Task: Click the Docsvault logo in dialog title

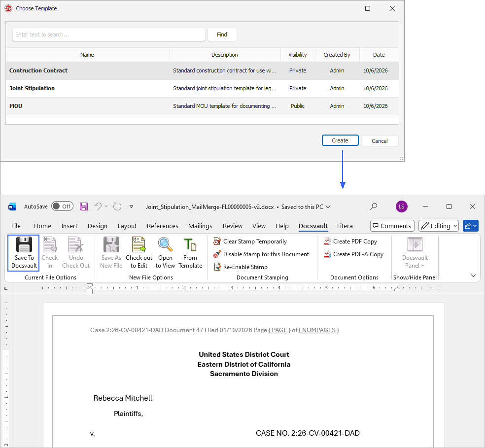Action: coord(8,8)
